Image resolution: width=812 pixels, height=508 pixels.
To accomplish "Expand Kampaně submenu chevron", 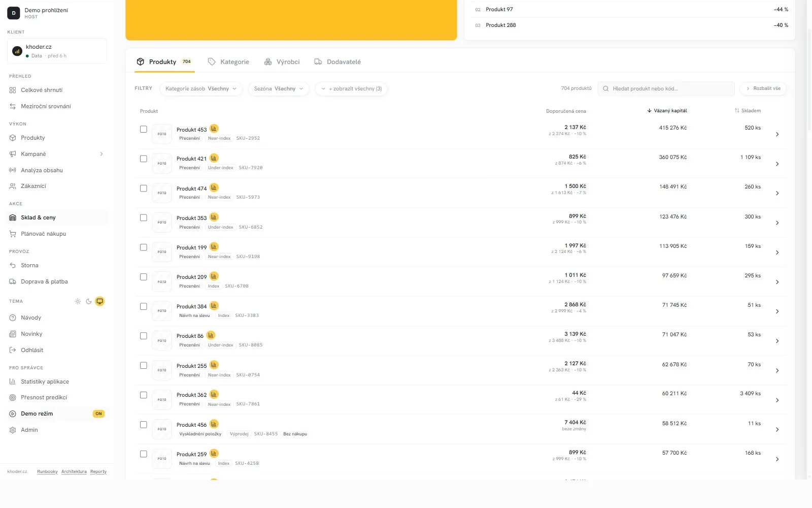I will point(101,154).
